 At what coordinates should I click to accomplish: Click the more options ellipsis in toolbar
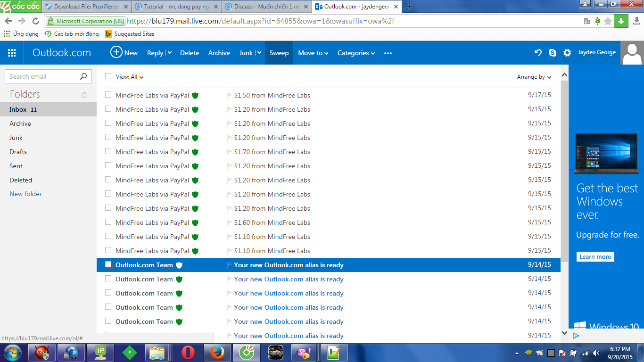[x=388, y=53]
